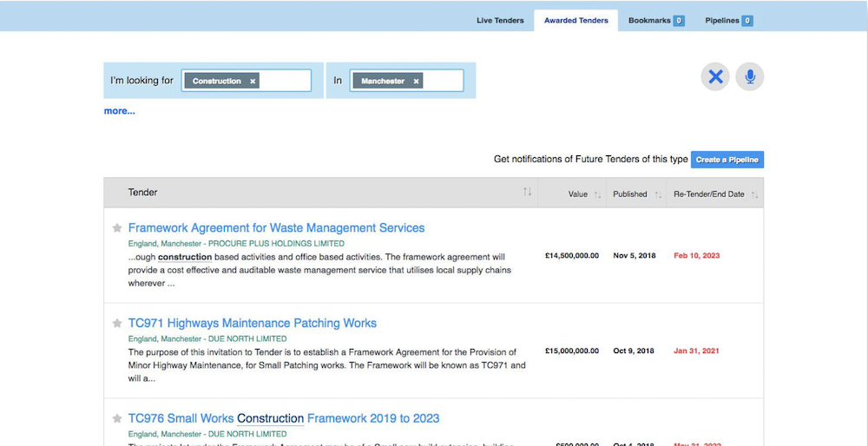Click into the keyword search input field
This screenshot has width=868, height=446.
tap(285, 81)
